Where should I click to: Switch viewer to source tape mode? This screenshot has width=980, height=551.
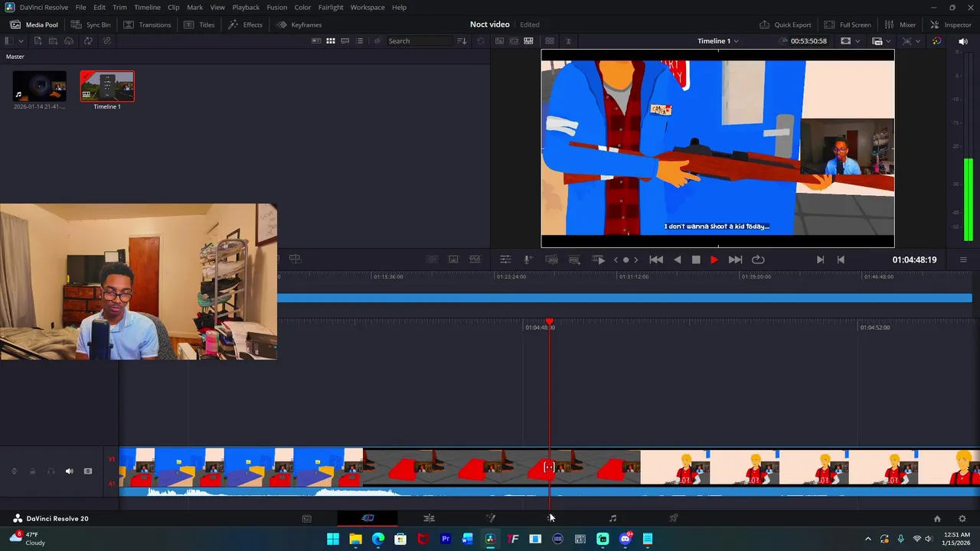pos(514,41)
